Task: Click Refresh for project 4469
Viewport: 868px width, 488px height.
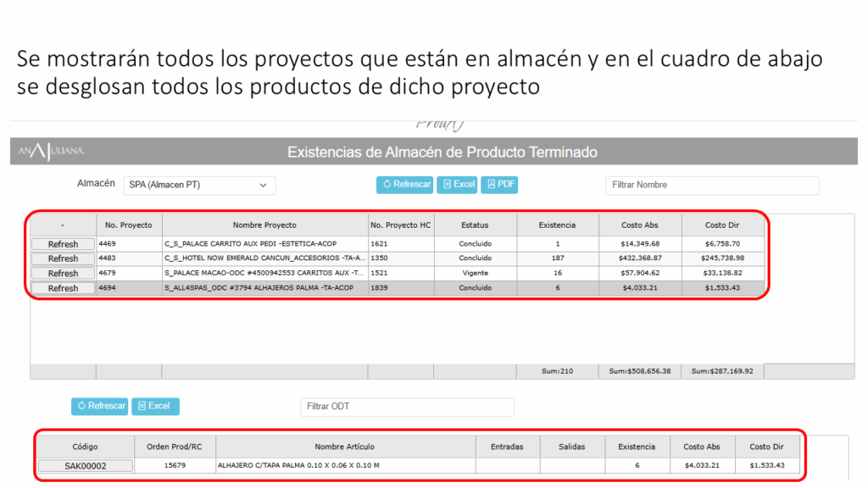Action: (x=63, y=244)
